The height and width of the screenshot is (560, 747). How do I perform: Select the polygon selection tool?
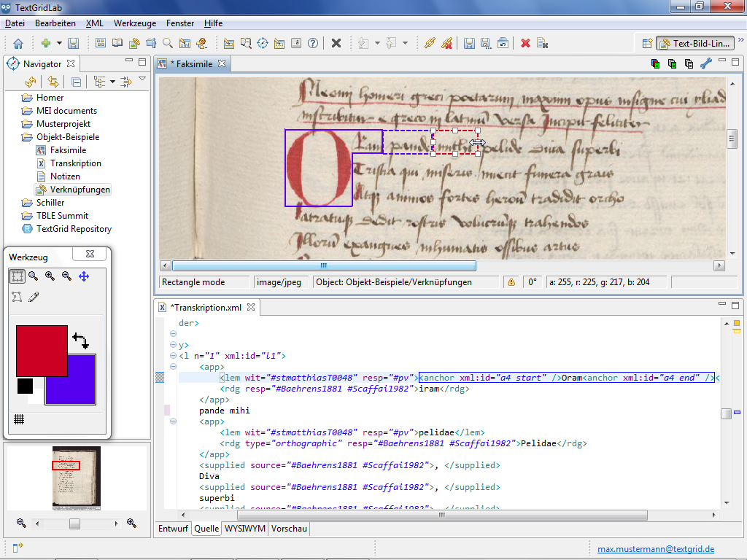click(x=17, y=297)
